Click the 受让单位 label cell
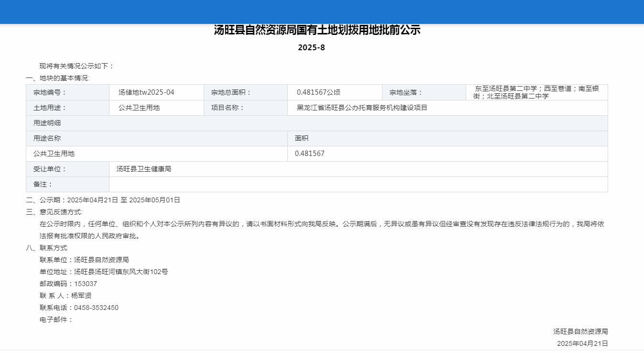 click(x=68, y=169)
